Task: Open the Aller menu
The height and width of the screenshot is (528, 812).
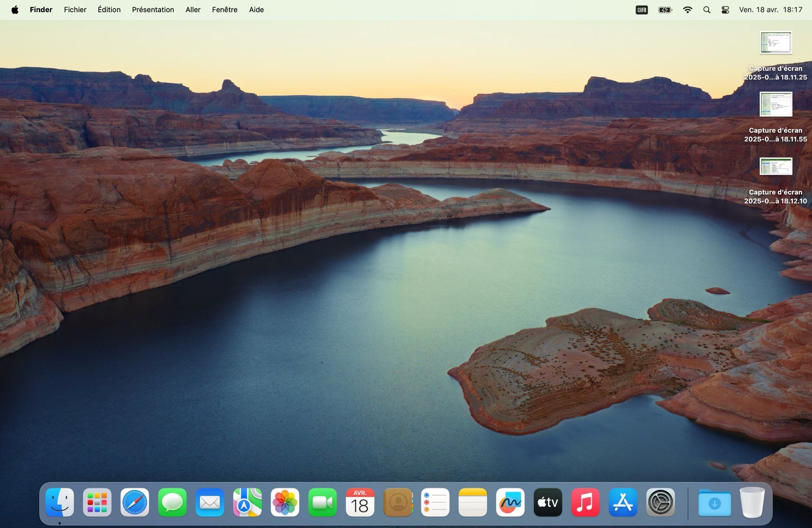Action: (193, 9)
